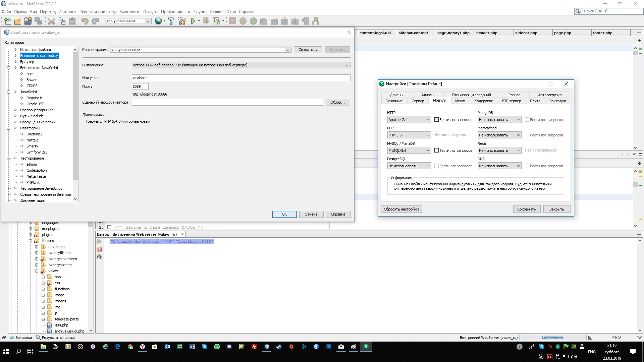
Task: Open FileZilla from the taskbar
Action: (x=254, y=347)
